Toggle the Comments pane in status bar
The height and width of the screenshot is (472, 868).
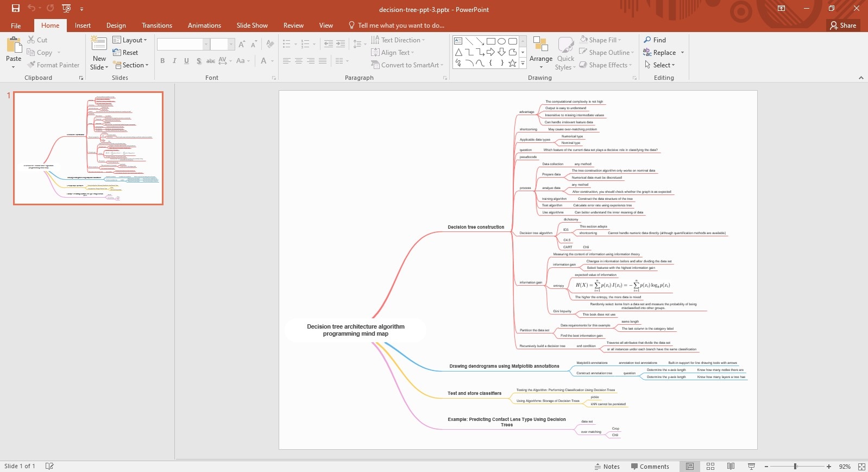tap(650, 467)
